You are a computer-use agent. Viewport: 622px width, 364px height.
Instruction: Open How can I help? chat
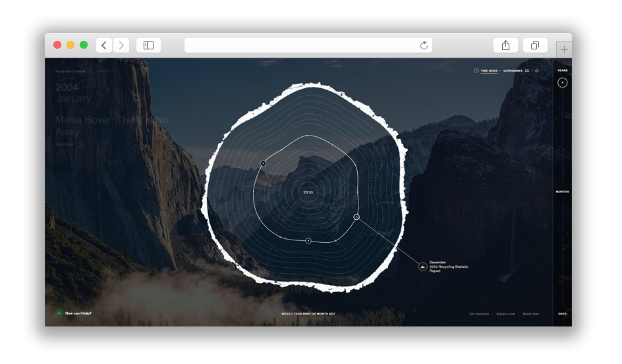78,313
